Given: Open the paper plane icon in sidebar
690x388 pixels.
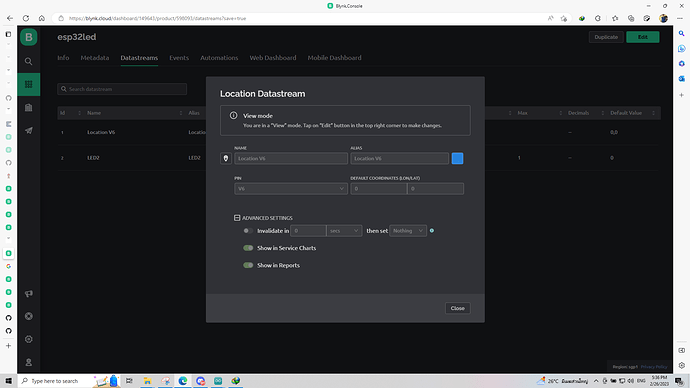Looking at the screenshot, I should coord(29,131).
